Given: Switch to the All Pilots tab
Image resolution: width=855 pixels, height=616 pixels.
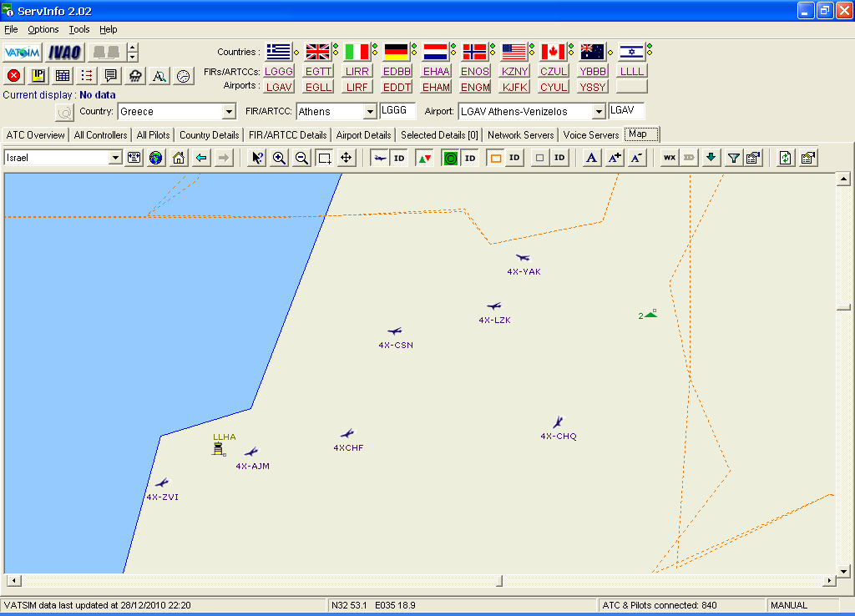Looking at the screenshot, I should coord(153,135).
